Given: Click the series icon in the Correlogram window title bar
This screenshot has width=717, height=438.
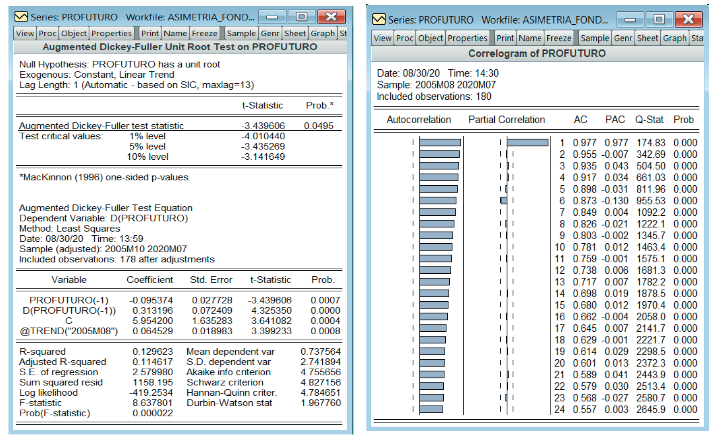Looking at the screenshot, I should pos(376,21).
